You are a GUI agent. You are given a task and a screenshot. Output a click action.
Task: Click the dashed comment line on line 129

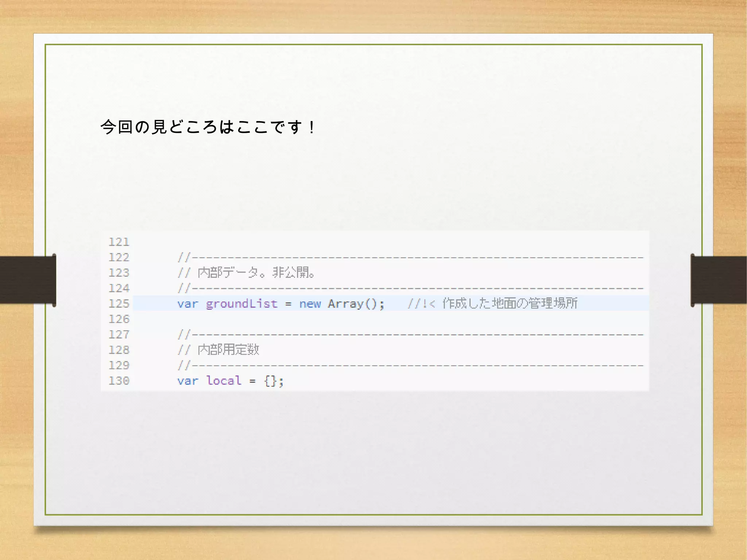coord(411,365)
